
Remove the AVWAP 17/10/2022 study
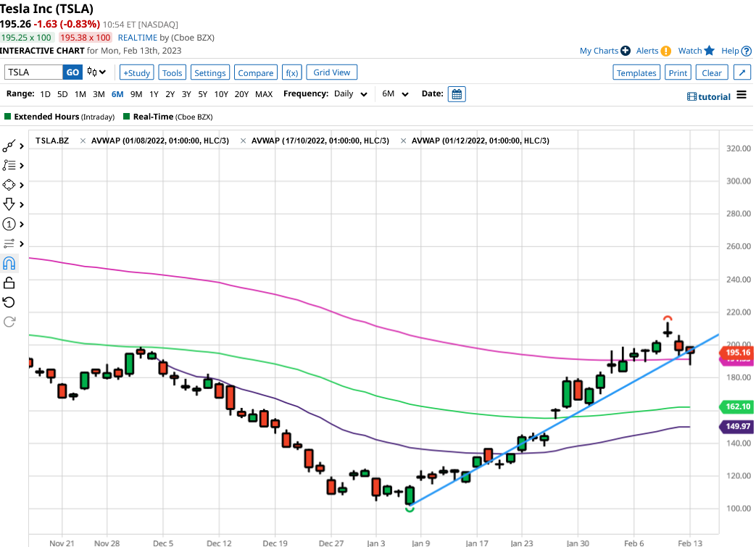click(243, 141)
